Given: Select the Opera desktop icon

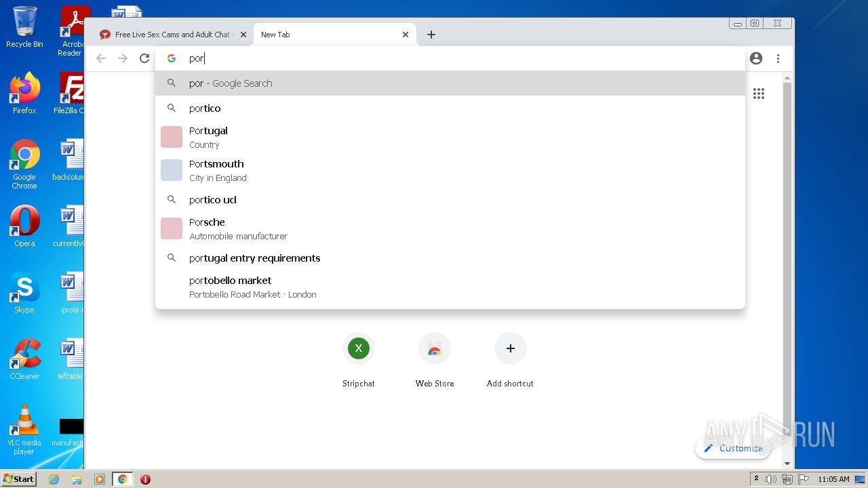Looking at the screenshot, I should point(24,226).
